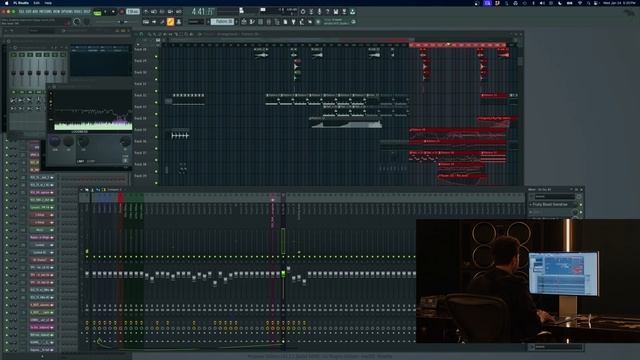Toggle the Pattern/Song mode button
This screenshot has height=360, width=640.
coord(98,12)
